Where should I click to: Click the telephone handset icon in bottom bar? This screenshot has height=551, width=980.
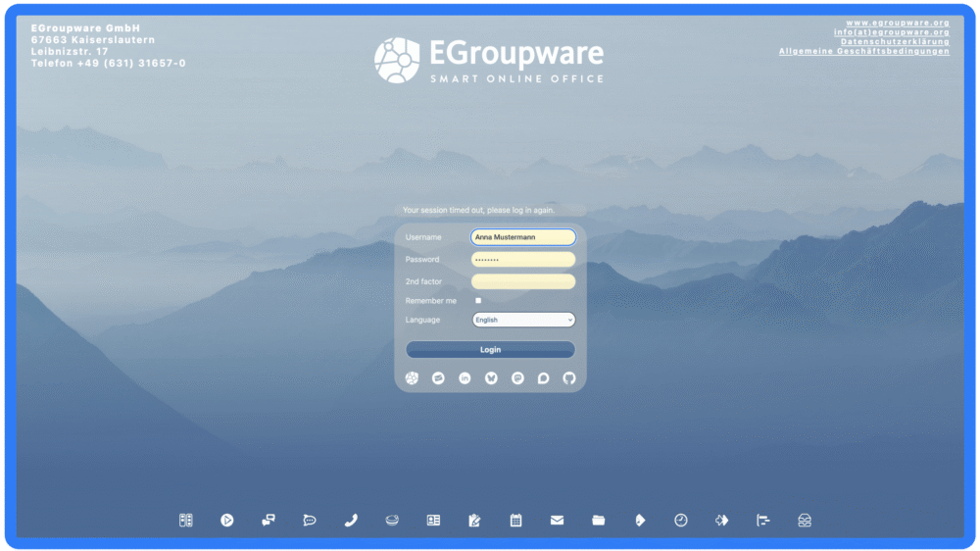351,520
